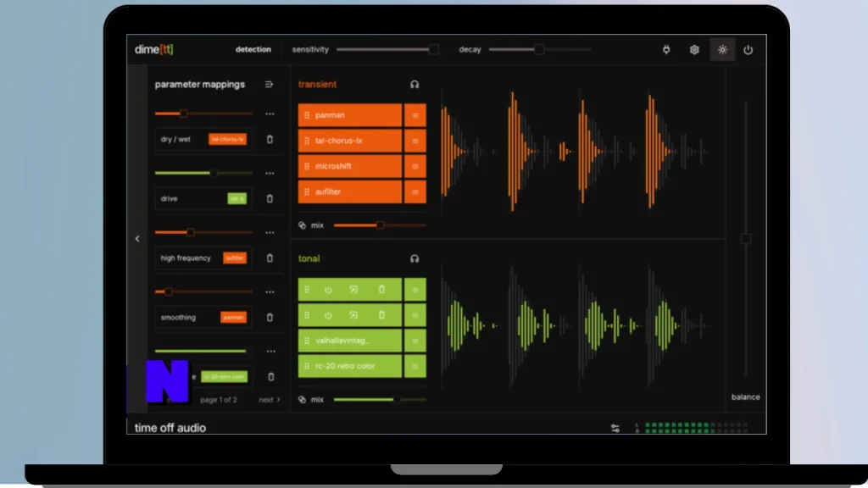Screen dimensions: 868x488
Task: Open the rc-20 retro color plugin menu button
Action: click(x=415, y=366)
